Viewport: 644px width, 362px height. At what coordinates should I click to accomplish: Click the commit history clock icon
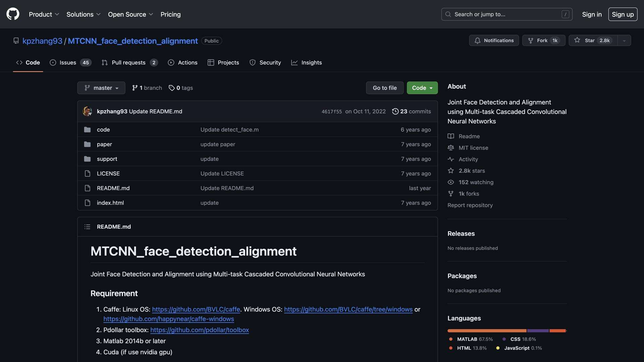click(395, 111)
